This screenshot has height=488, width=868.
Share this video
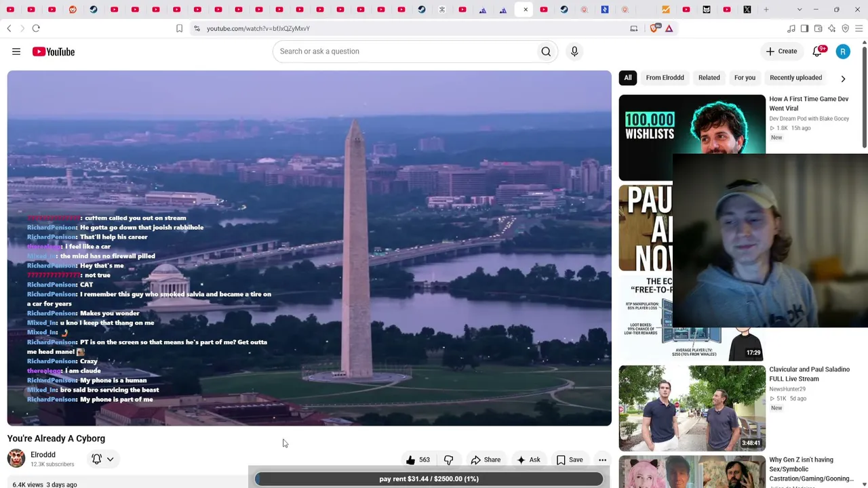[486, 460]
